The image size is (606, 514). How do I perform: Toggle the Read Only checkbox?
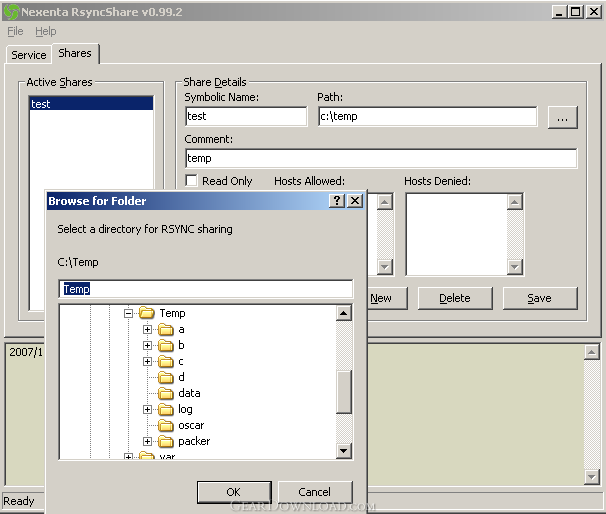(x=192, y=180)
